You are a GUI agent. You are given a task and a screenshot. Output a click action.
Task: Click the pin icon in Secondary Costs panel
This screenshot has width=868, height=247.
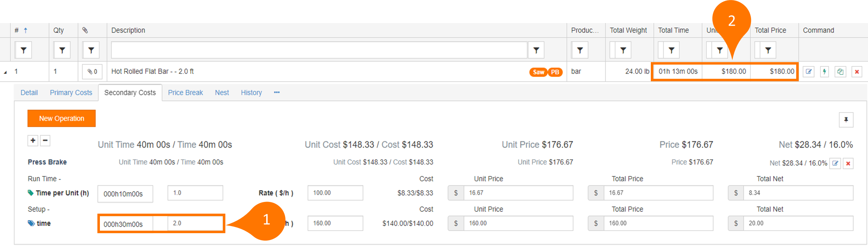[x=846, y=120]
